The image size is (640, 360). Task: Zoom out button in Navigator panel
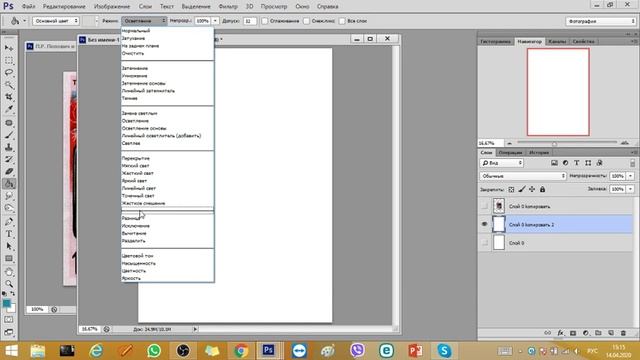coord(509,143)
